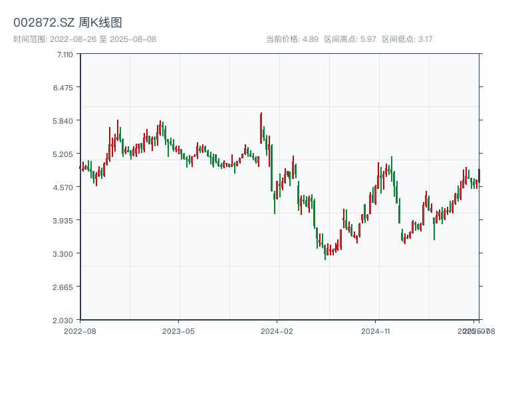The height and width of the screenshot is (399, 532).
Task: Select the 当前价格 4.89 label
Action: [292, 39]
